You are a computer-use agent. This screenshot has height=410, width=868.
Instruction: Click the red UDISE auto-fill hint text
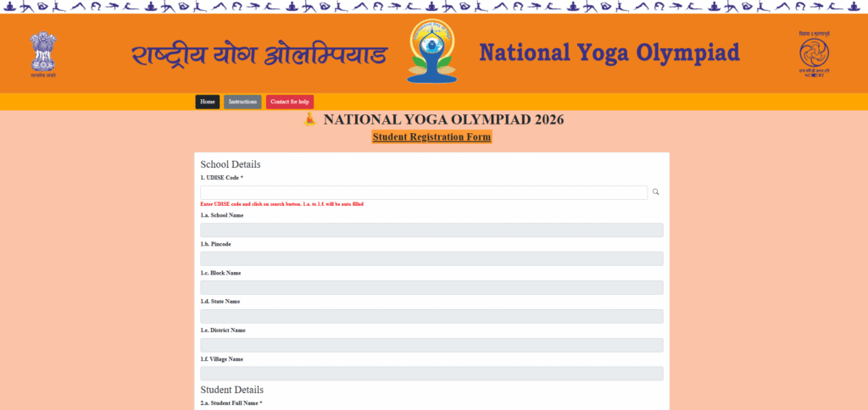pos(281,204)
